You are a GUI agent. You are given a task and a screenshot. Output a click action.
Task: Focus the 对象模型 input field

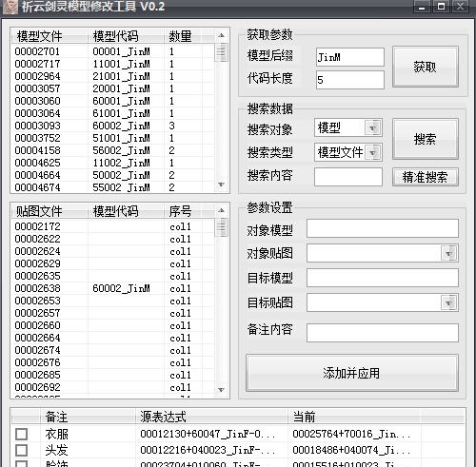pyautogui.click(x=383, y=228)
